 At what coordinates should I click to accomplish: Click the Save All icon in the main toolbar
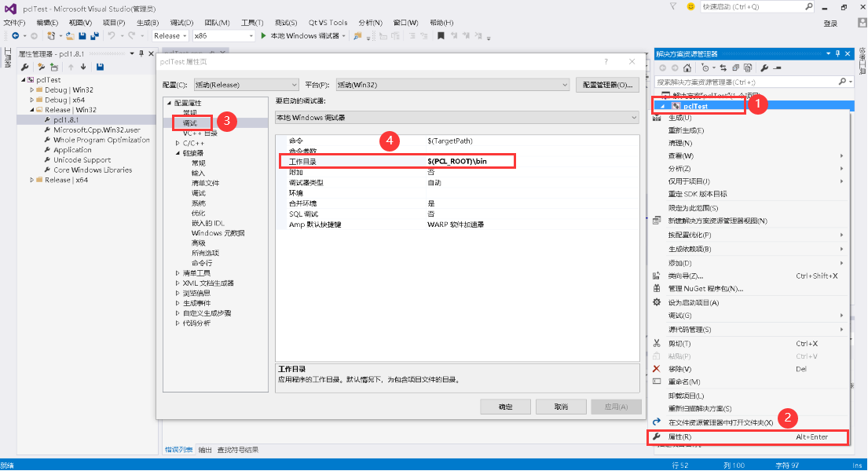pyautogui.click(x=95, y=36)
